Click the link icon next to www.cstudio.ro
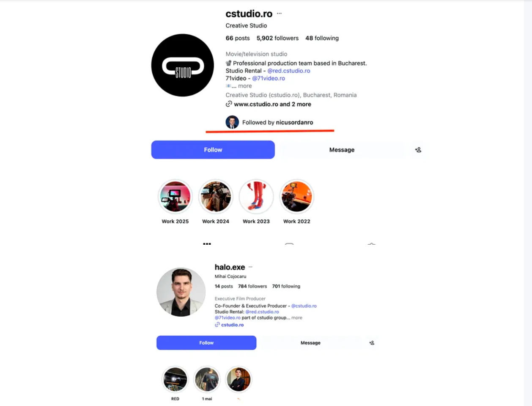Viewport: 532px width, 406px height. 229,104
